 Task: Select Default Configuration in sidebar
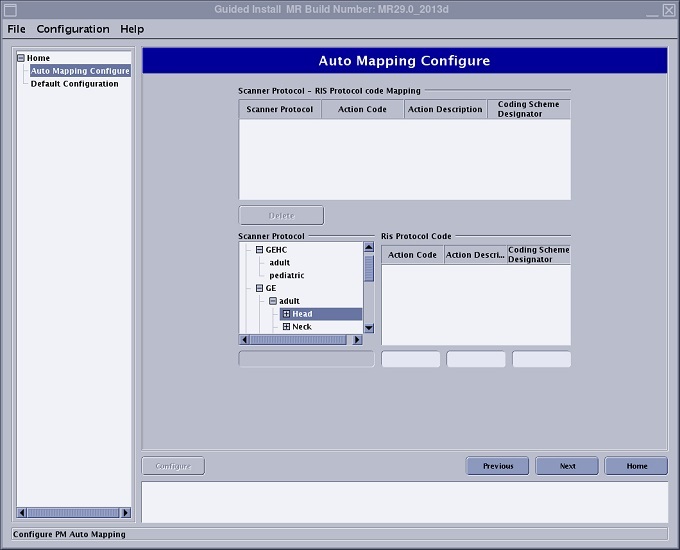pyautogui.click(x=74, y=84)
